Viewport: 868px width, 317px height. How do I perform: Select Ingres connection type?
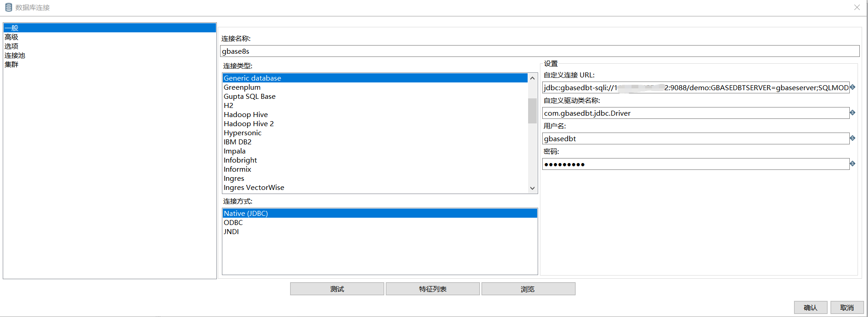[375, 178]
